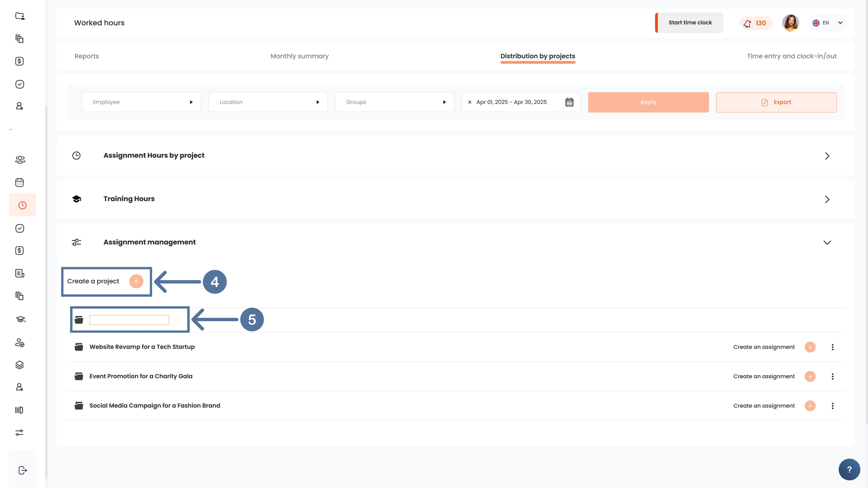Click the Apply filter button
The width and height of the screenshot is (868, 488).
coord(648,102)
